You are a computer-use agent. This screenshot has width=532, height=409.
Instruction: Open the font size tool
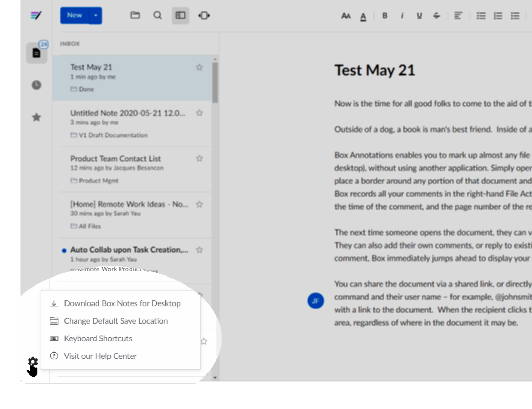coord(346,16)
